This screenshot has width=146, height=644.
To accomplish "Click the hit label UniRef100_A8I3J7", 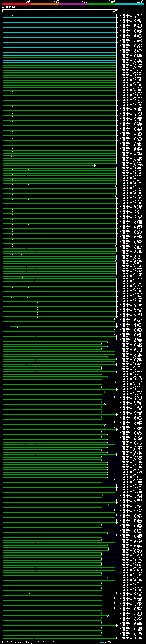I will coord(131,17).
